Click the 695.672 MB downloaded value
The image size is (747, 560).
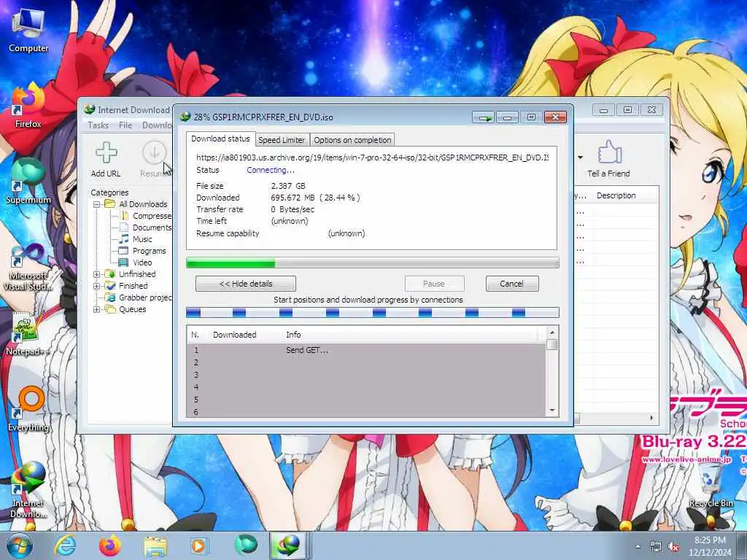pos(293,198)
